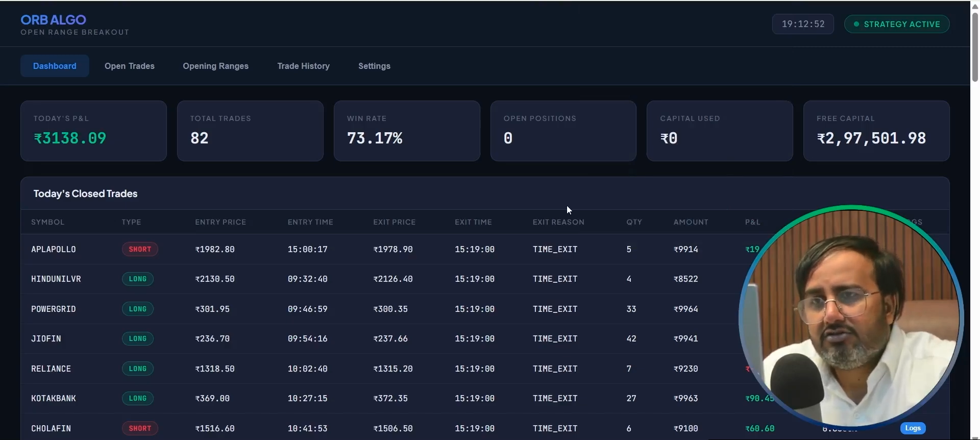Select the JIOFIN symbol
Screen dimensions: 980x440
coord(46,338)
